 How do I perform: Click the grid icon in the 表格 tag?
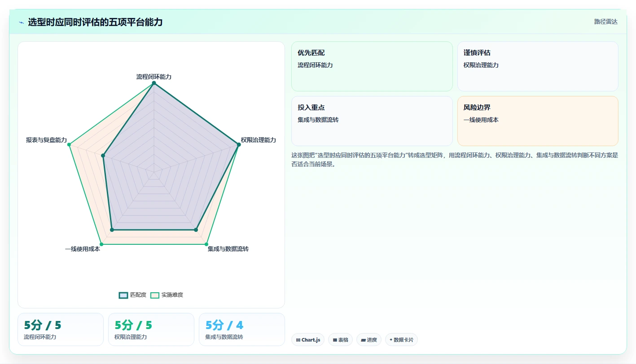tap(335, 340)
